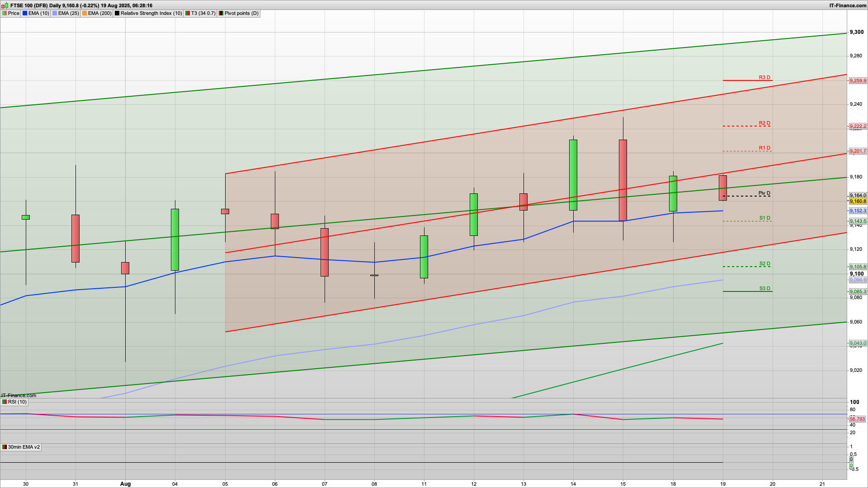The height and width of the screenshot is (488, 868).
Task: Click the Piv D pivot level label
Action: 764,193
